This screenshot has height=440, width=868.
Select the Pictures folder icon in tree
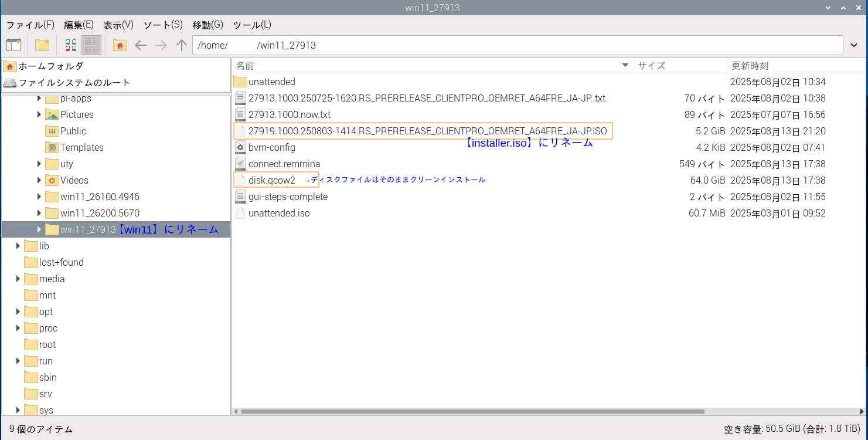pos(52,114)
